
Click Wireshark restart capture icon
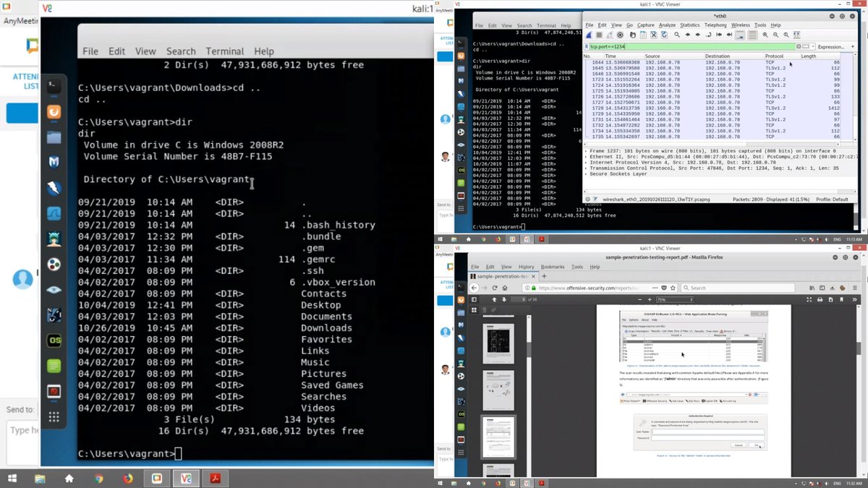610,35
